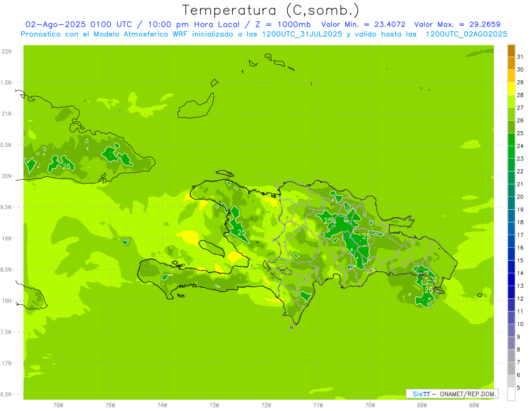Click the "69W" longitude label
This screenshot has width=532, height=411.
422,406
